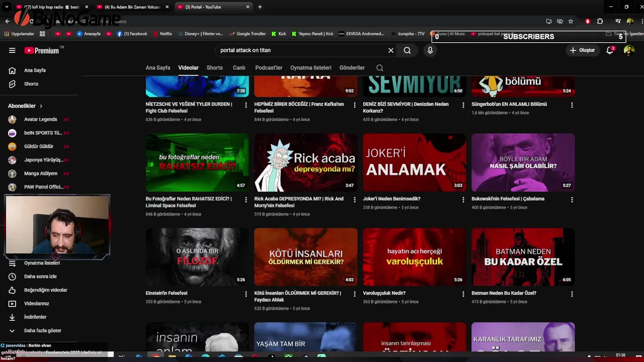Open options for Rick Acaba DEPRESYONDA MI video
Screen dimensions: 644x362
pos(354,200)
